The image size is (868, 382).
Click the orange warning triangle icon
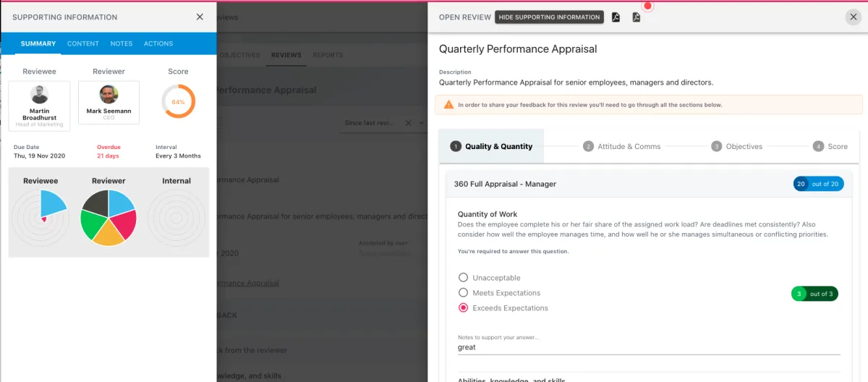click(x=448, y=105)
